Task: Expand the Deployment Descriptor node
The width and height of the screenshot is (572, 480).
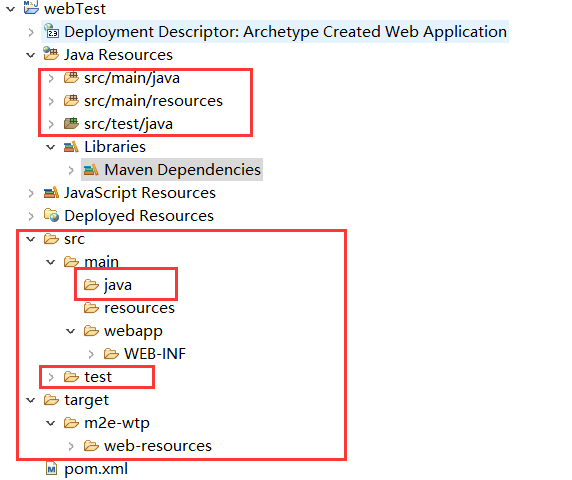Action: pyautogui.click(x=31, y=32)
